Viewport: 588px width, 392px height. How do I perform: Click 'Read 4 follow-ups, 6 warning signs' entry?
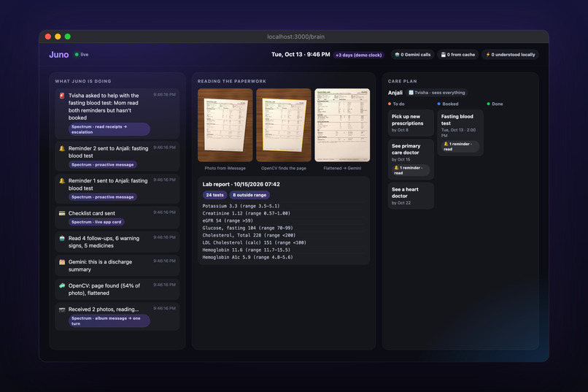coord(117,242)
